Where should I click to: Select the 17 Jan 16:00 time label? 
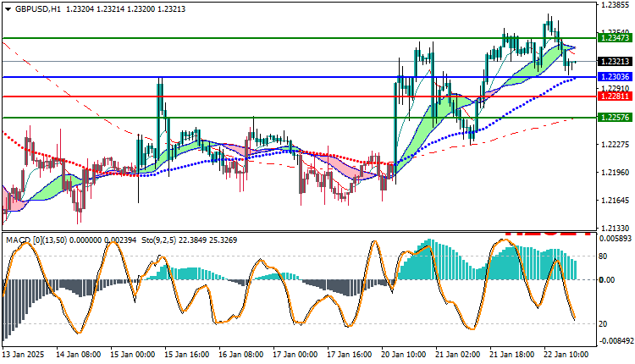tap(350, 355)
